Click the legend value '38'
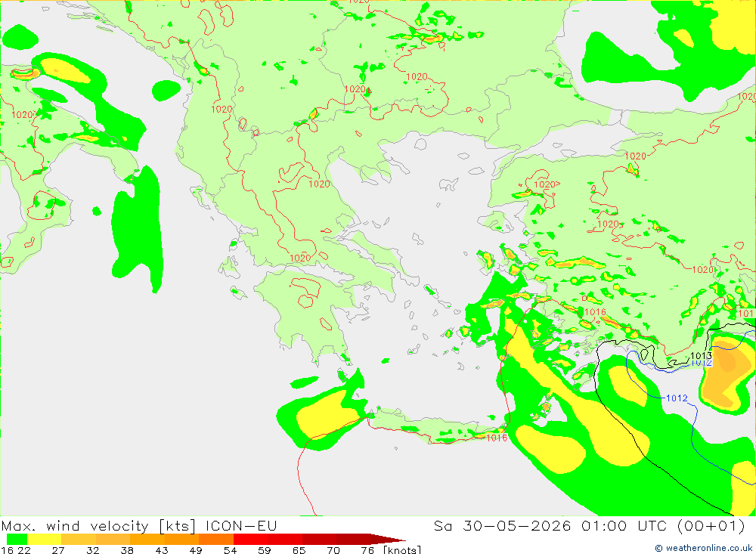 (x=127, y=550)
